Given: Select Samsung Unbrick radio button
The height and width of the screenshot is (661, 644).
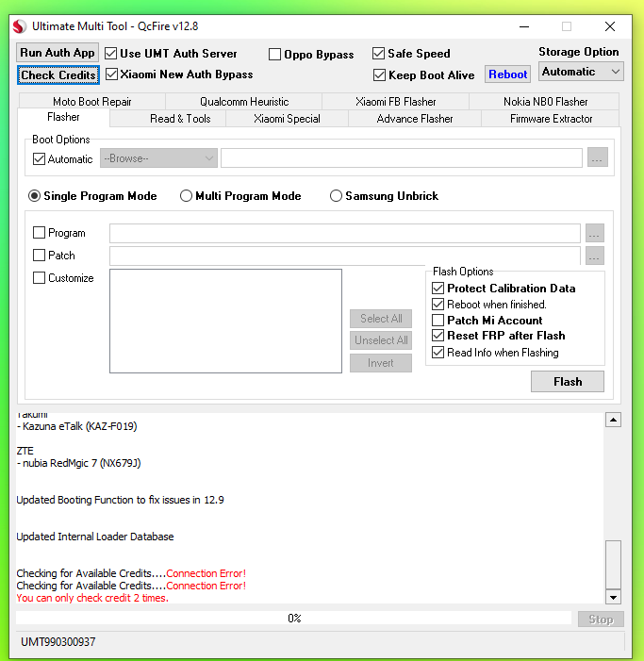Looking at the screenshot, I should [336, 196].
